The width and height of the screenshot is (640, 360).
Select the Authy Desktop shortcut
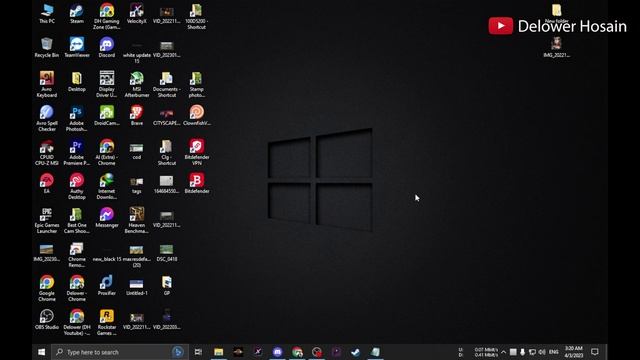(x=77, y=186)
